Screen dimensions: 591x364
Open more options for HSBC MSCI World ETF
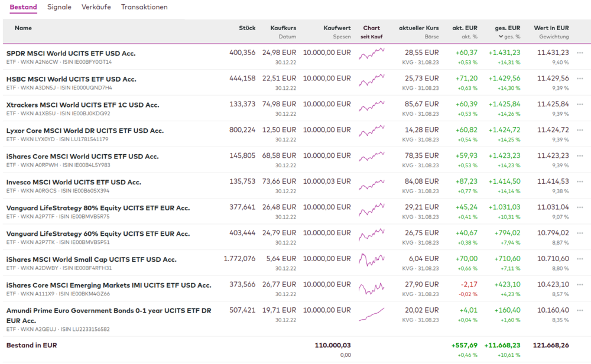[x=580, y=79]
